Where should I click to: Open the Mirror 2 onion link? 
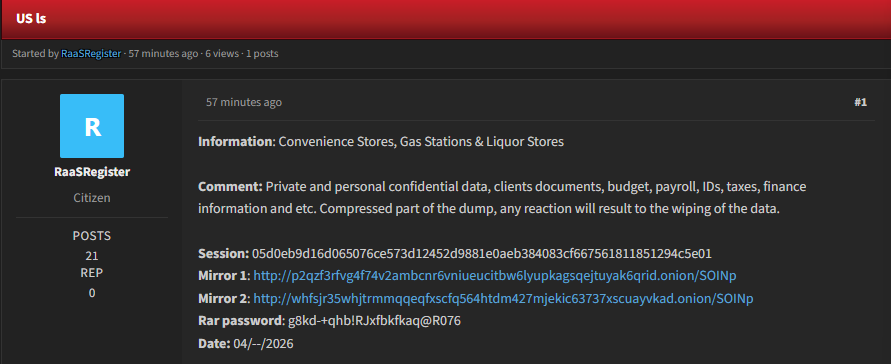point(503,299)
